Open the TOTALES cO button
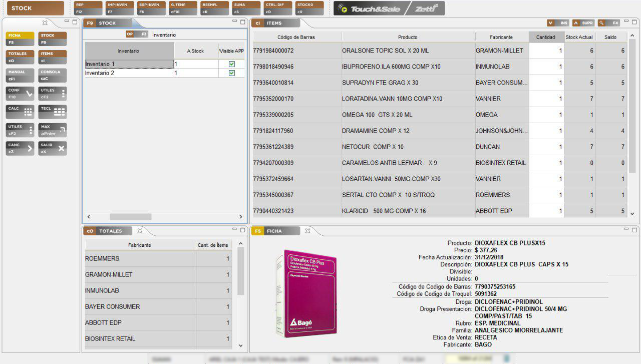This screenshot has height=364, width=641. [21, 57]
